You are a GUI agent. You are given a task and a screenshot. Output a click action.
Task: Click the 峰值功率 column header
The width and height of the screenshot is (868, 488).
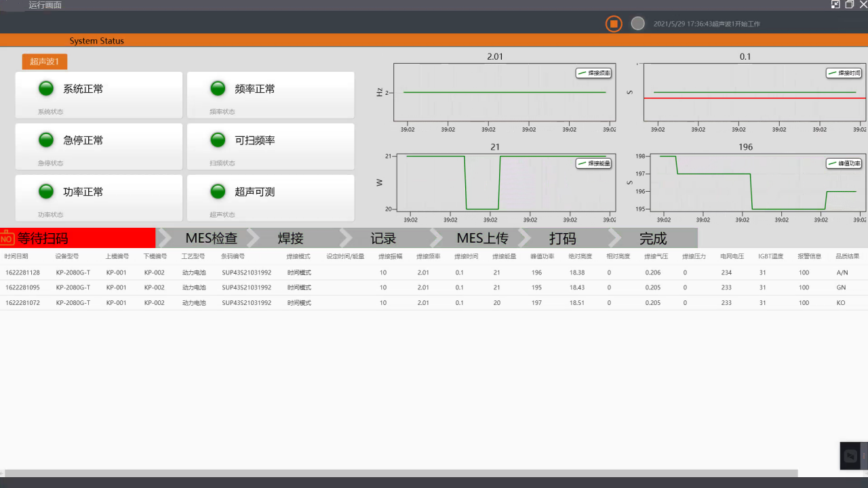click(542, 257)
